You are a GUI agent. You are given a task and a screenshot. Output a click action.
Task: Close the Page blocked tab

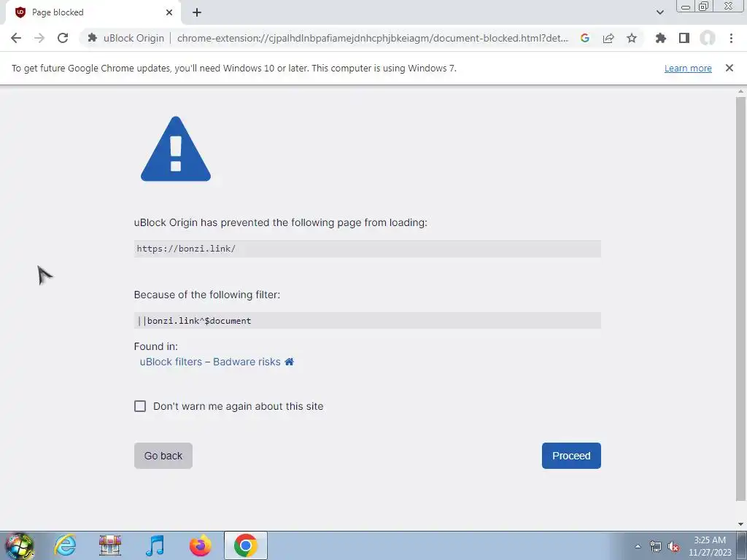pos(169,12)
